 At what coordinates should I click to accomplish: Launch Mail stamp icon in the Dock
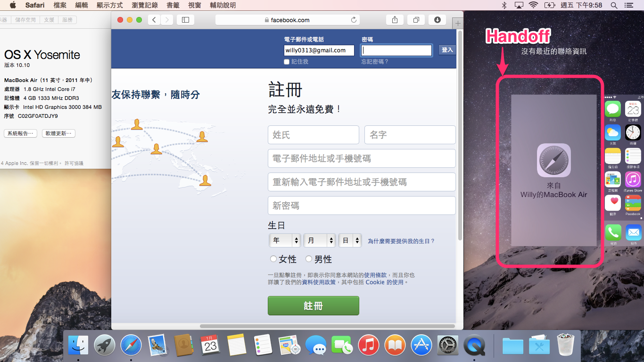pyautogui.click(x=157, y=345)
